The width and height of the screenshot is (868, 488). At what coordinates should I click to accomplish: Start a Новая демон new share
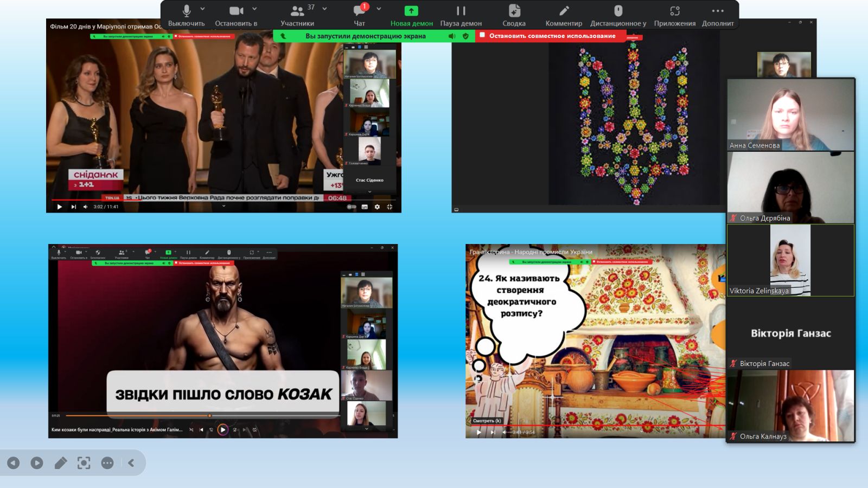412,15
